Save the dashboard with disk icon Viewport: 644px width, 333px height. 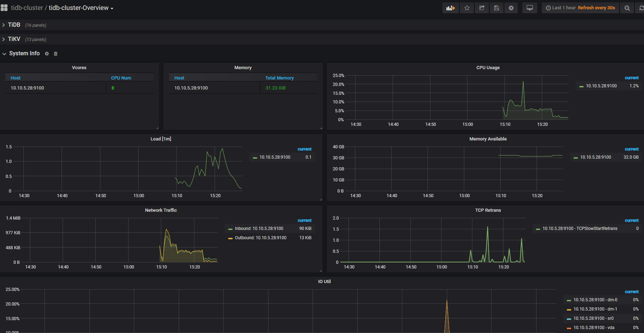[x=496, y=8]
